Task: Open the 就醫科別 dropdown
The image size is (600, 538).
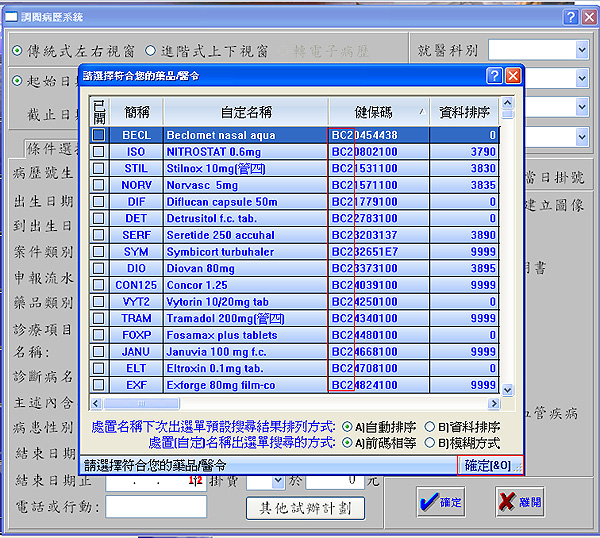Action: (x=581, y=49)
